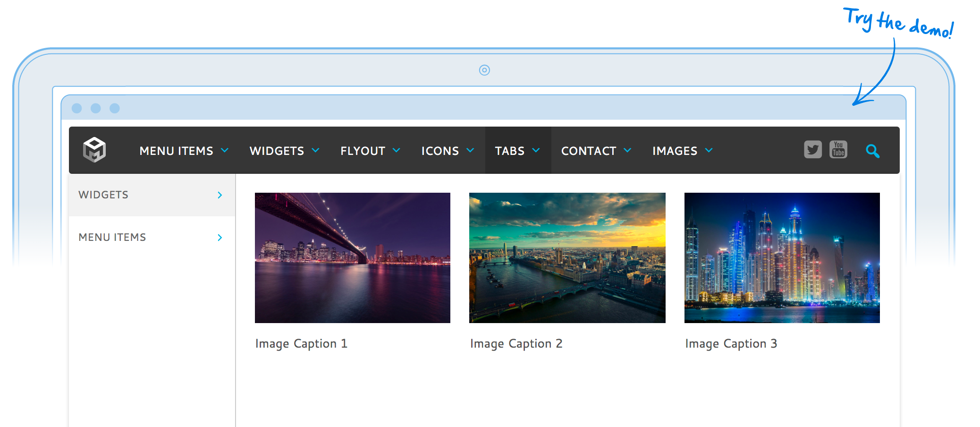Open the Icons menu item
980x427 pixels.
(x=447, y=151)
